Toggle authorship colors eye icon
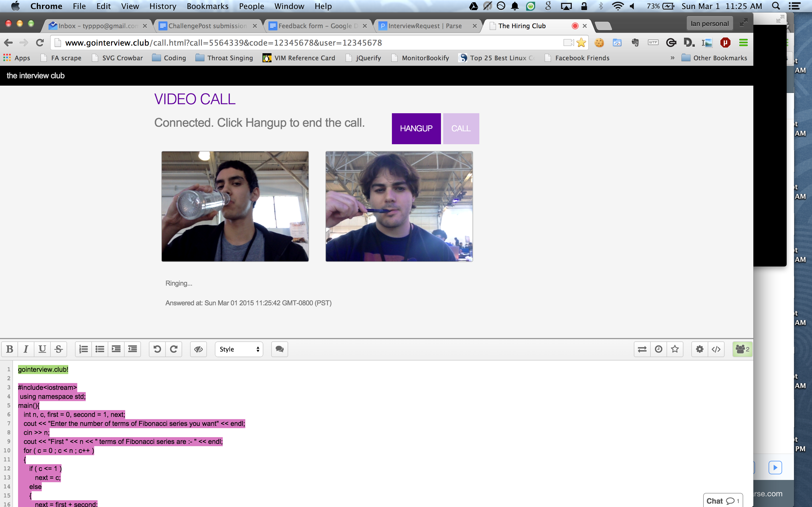The image size is (812, 507). point(198,349)
